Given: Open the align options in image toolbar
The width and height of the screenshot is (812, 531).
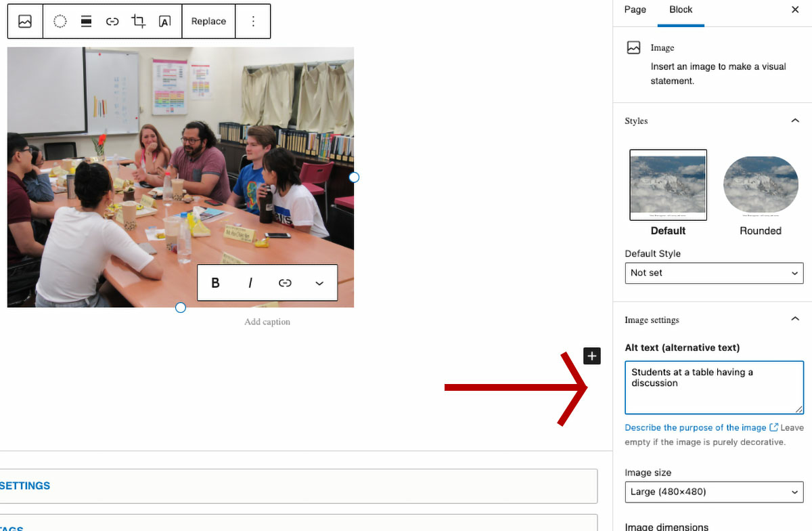Looking at the screenshot, I should pyautogui.click(x=86, y=21).
